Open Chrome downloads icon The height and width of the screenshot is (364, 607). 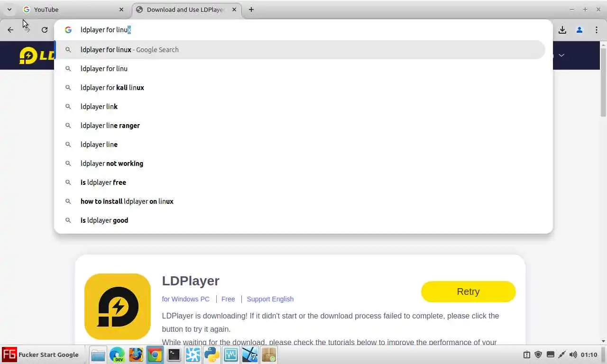(562, 30)
